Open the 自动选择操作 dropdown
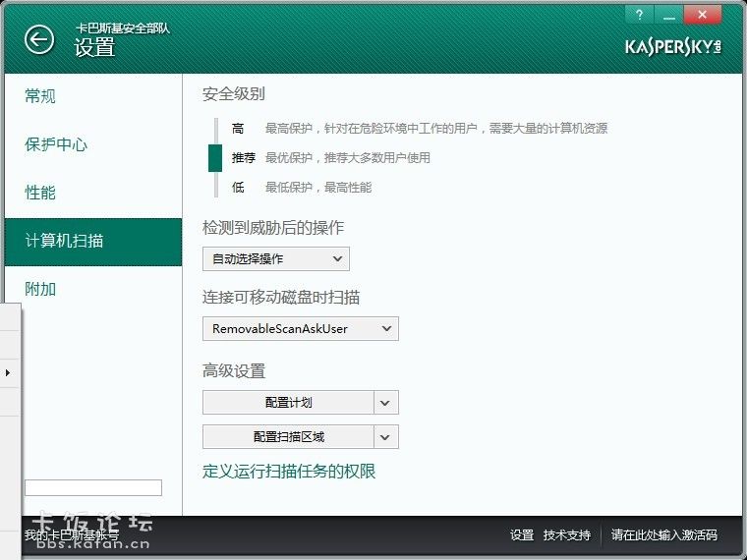This screenshot has height=560, width=747. pos(276,259)
